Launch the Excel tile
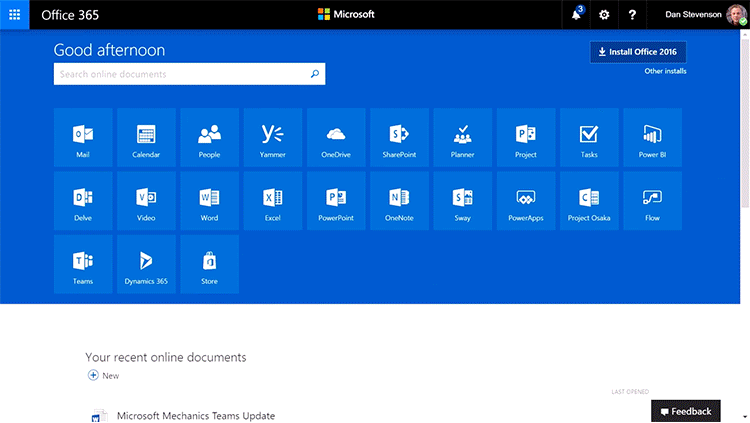 [273, 200]
